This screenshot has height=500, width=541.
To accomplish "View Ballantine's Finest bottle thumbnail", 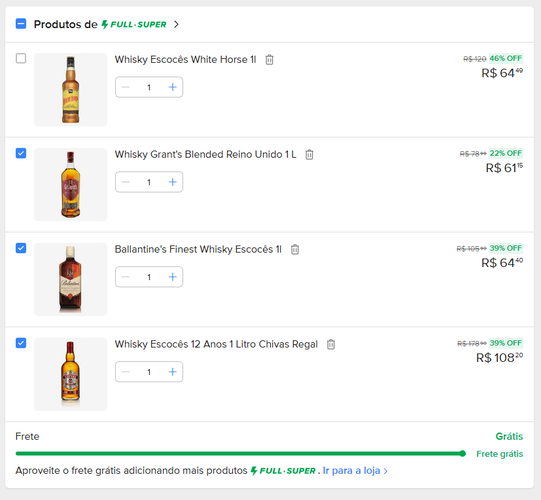I will coord(70,279).
